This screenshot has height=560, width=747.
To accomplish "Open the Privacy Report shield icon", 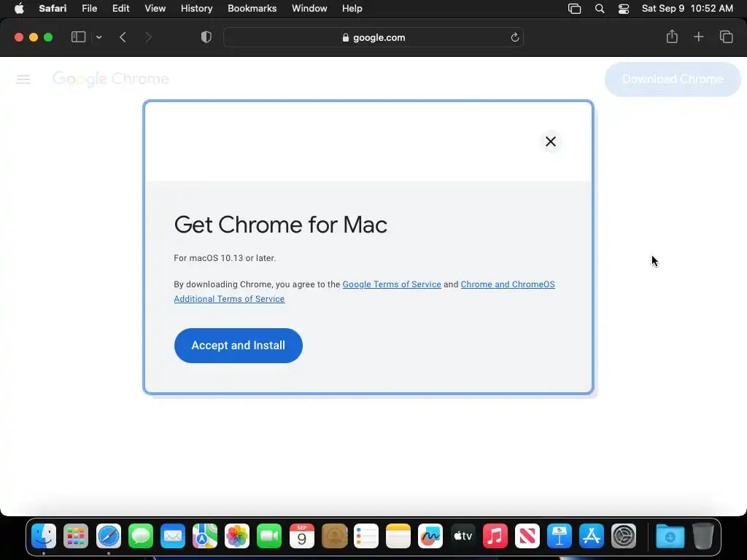I will tap(206, 37).
